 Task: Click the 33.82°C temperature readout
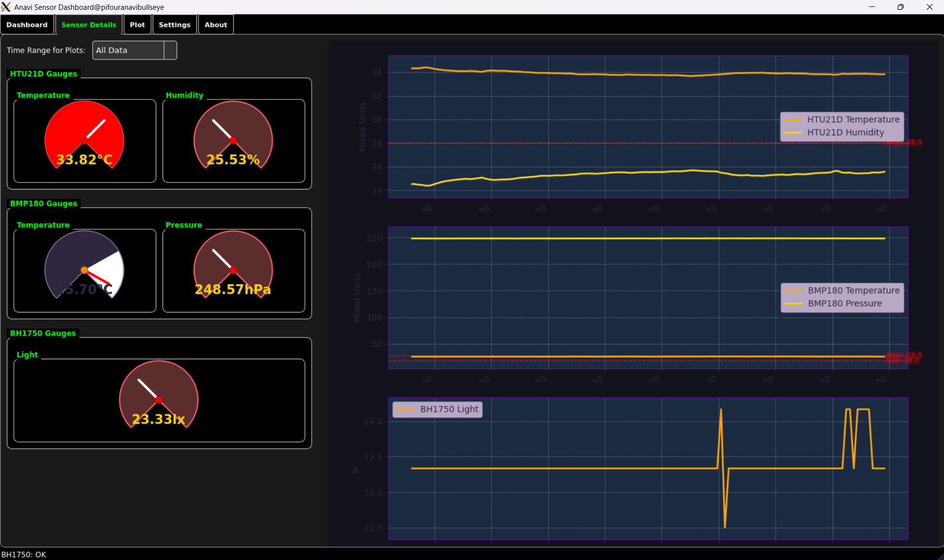tap(84, 159)
